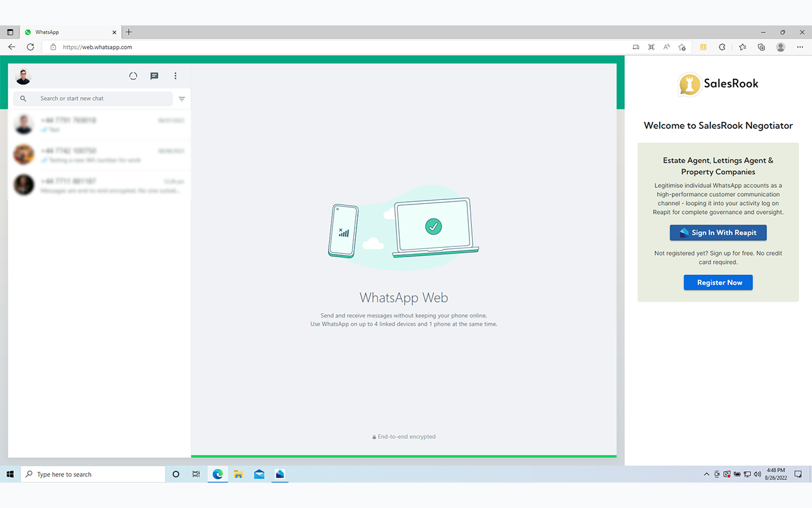This screenshot has height=508, width=812.
Task: Open Reapit app on taskbar
Action: pos(280,474)
